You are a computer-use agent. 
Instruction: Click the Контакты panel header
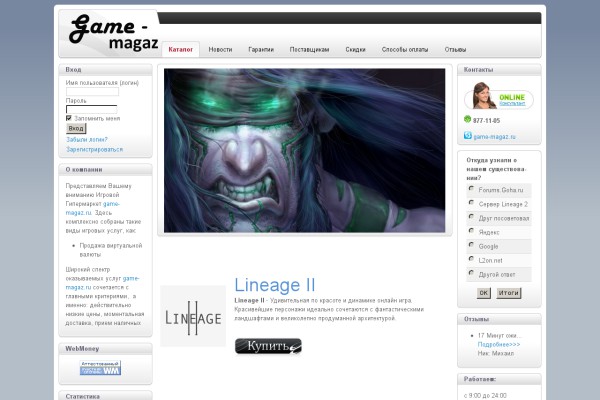pyautogui.click(x=499, y=70)
